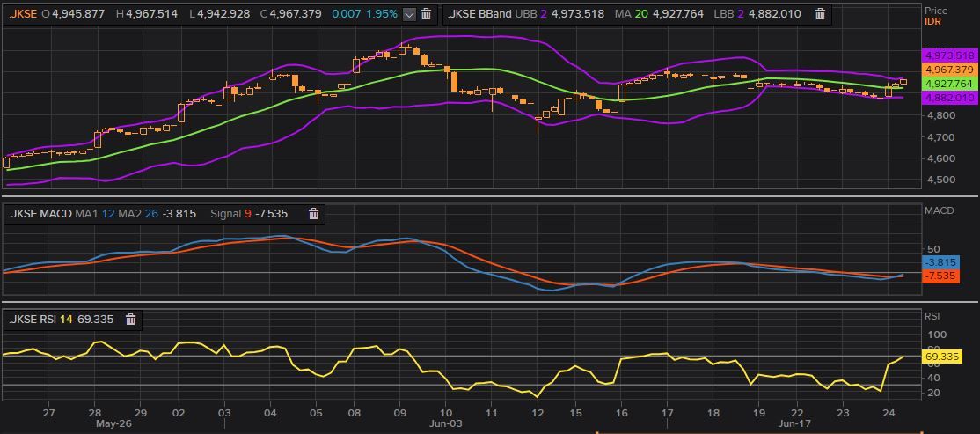Click day 12 on the time axis
Image resolution: width=980 pixels, height=434 pixels.
[x=538, y=413]
